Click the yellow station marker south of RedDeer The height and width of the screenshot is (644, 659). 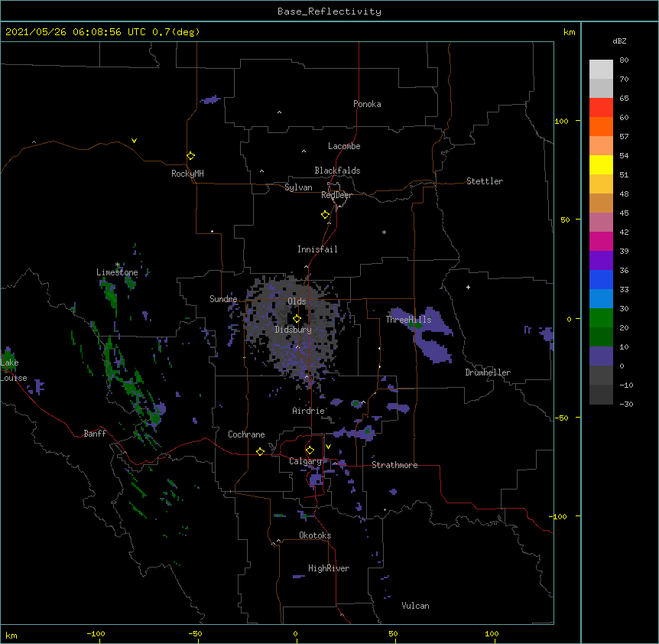(325, 215)
